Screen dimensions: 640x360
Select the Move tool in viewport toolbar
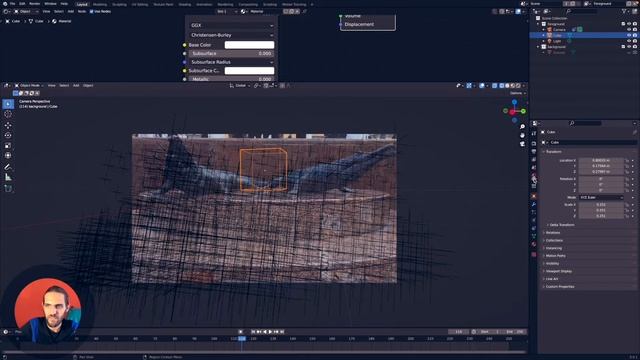pos(8,125)
